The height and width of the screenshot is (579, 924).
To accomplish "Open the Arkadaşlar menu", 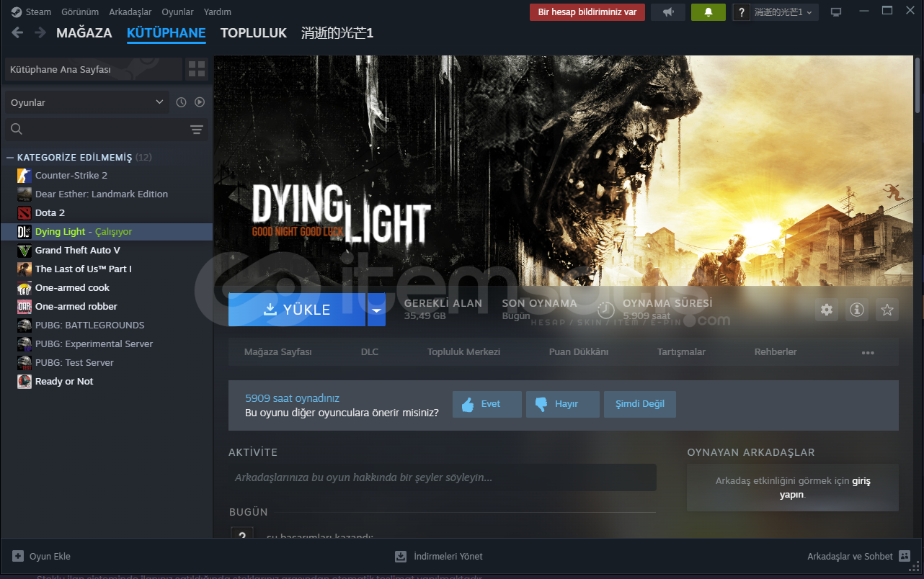I will coord(130,12).
